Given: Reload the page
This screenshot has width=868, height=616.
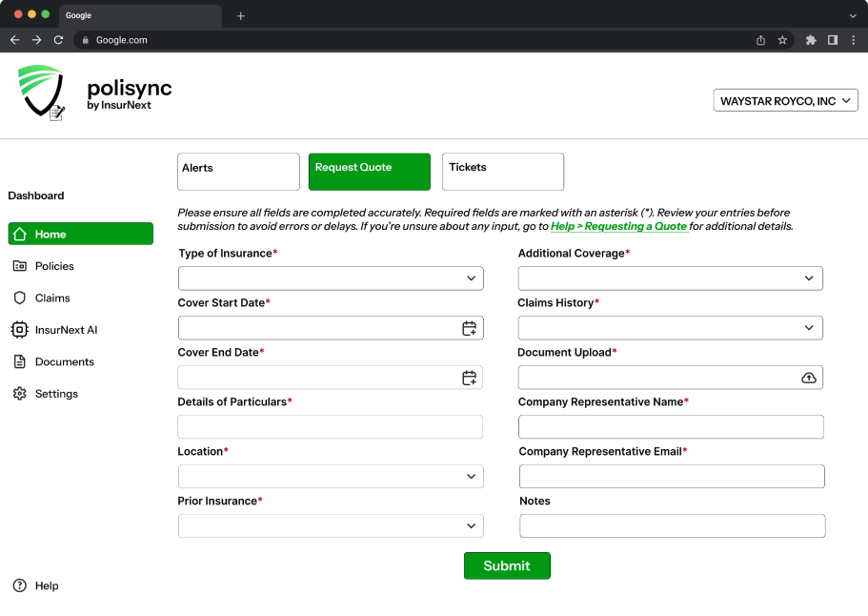Looking at the screenshot, I should 58,40.
